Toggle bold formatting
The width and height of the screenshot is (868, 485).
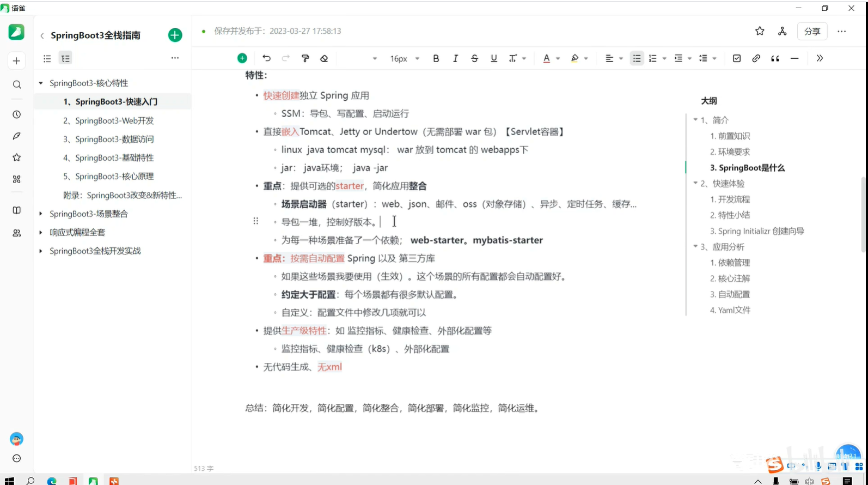click(436, 58)
